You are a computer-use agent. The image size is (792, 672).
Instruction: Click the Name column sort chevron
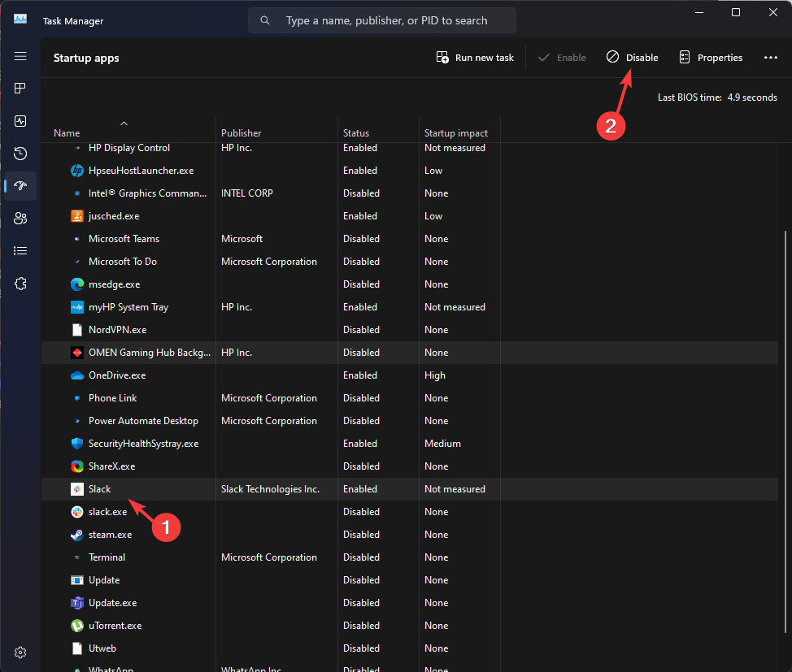pos(124,124)
